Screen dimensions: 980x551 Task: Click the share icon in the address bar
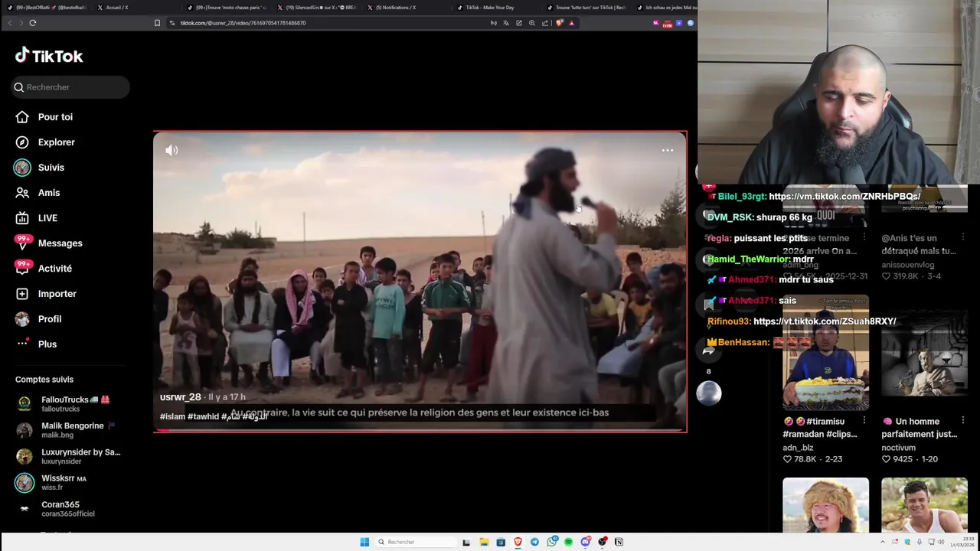(545, 23)
